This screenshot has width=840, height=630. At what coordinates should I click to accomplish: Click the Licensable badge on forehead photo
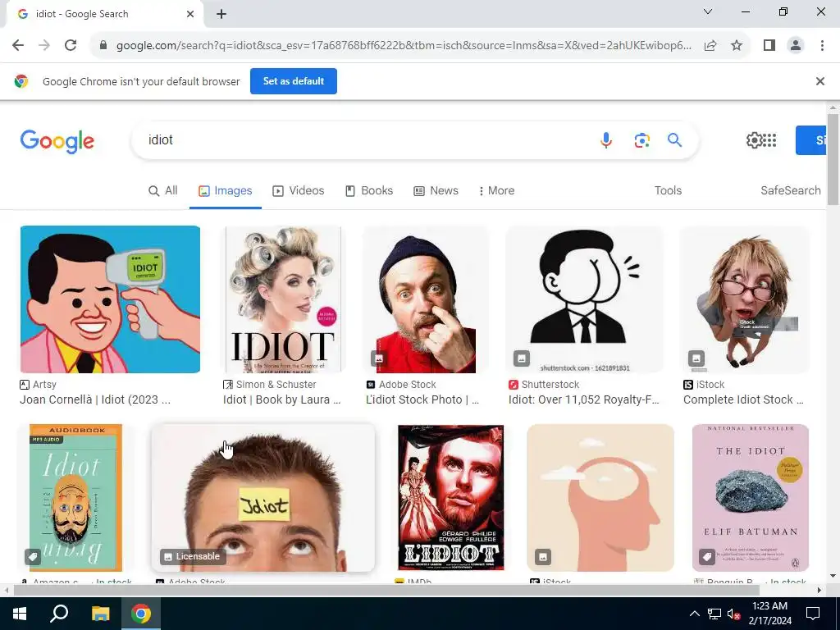coord(193,557)
